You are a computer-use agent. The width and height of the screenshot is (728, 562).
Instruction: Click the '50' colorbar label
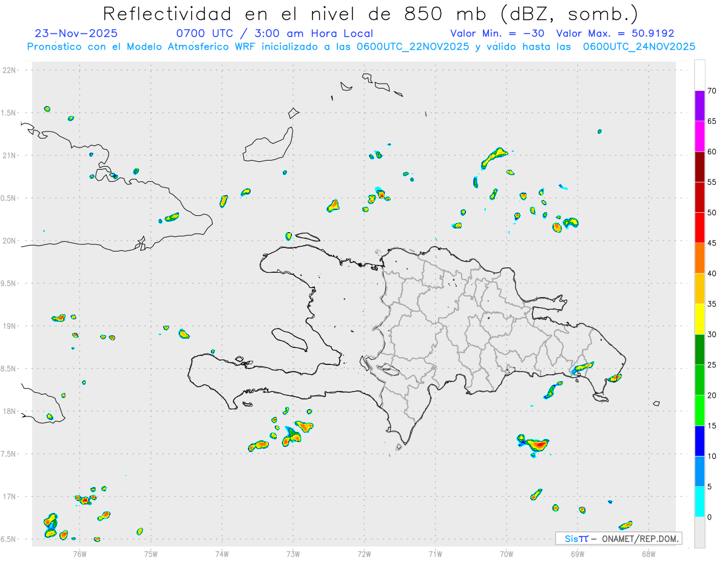point(712,213)
